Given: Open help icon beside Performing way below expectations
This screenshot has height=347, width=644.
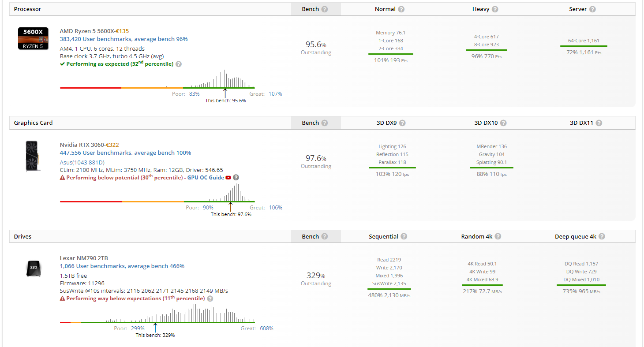Looking at the screenshot, I should 210,298.
